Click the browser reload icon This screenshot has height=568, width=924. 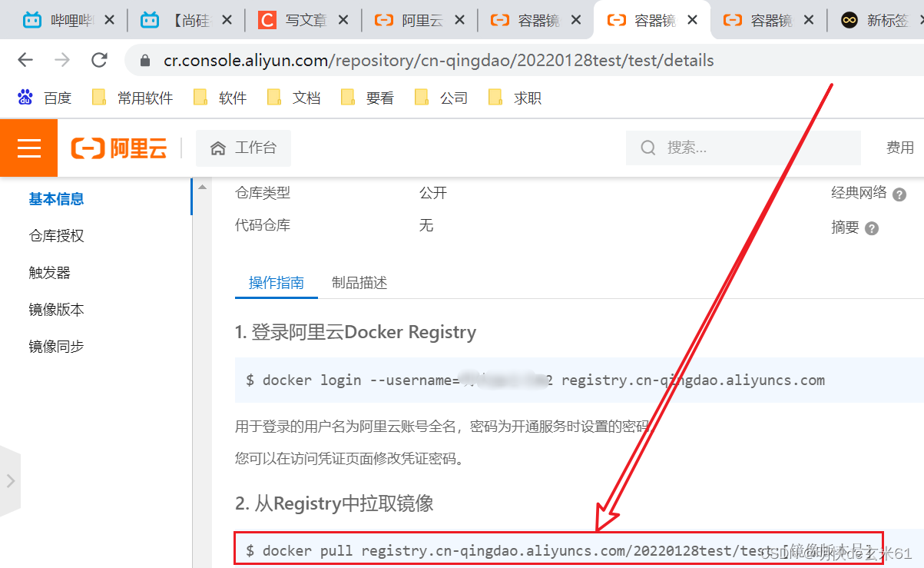[99, 60]
